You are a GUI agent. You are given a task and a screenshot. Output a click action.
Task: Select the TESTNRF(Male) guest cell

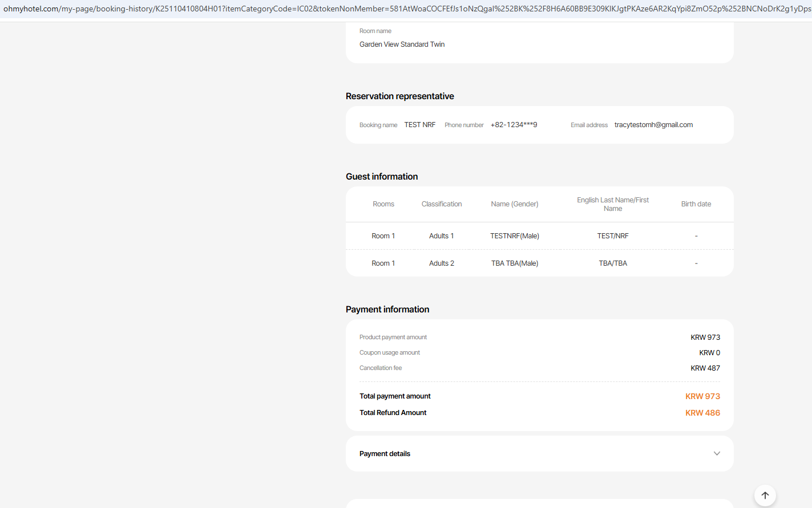[x=515, y=236]
